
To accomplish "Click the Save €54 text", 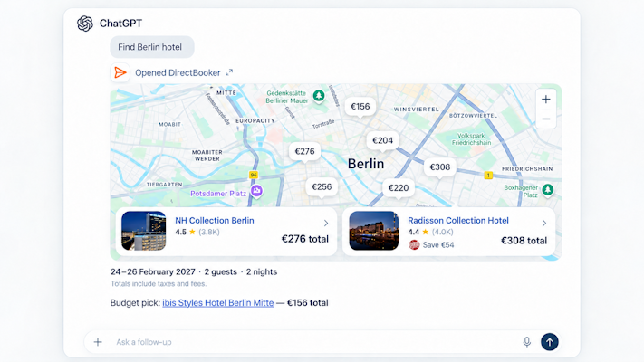I will tap(438, 245).
